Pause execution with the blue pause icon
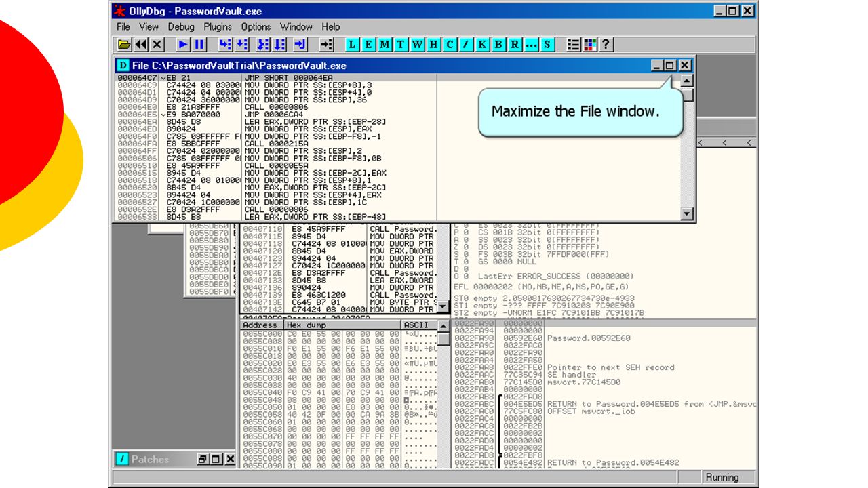 [199, 44]
